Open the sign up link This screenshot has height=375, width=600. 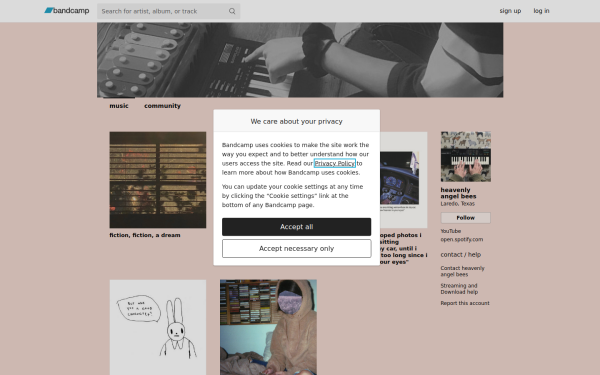(510, 11)
